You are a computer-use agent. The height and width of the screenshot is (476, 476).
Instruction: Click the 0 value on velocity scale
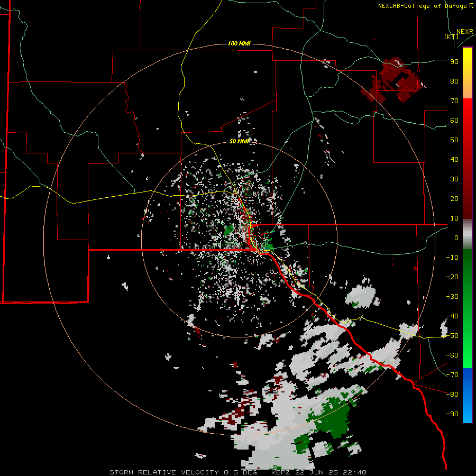[x=456, y=238]
